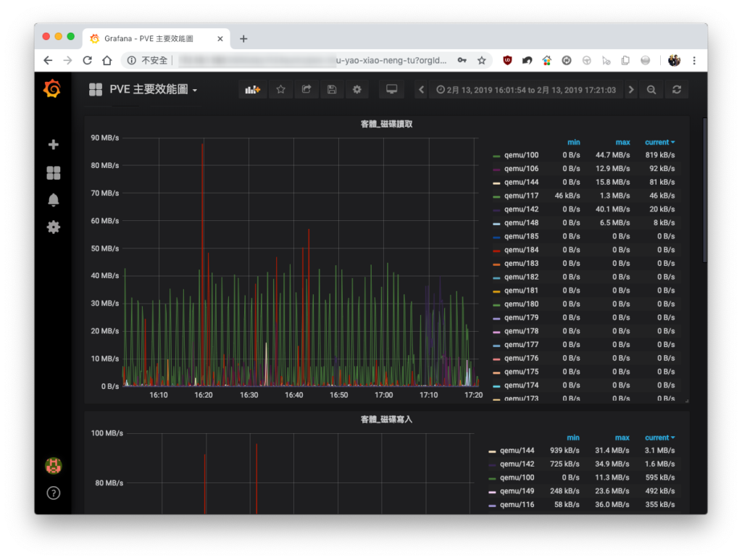Cycle view mode with monitor icon
Viewport: 742px width, 560px height.
[x=391, y=89]
